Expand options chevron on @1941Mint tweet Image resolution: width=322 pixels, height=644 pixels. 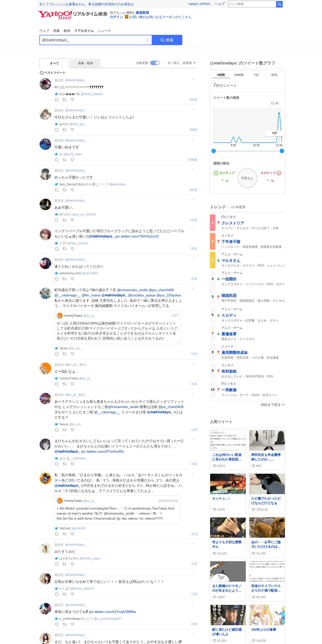pyautogui.click(x=193, y=259)
